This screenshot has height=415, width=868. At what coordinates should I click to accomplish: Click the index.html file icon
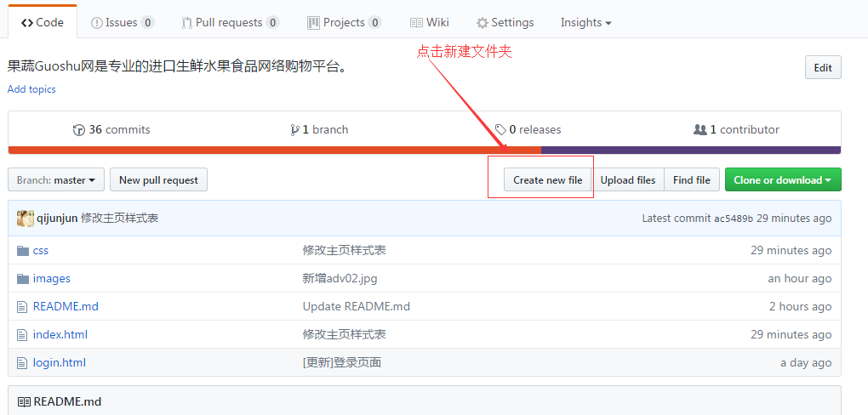coord(22,335)
